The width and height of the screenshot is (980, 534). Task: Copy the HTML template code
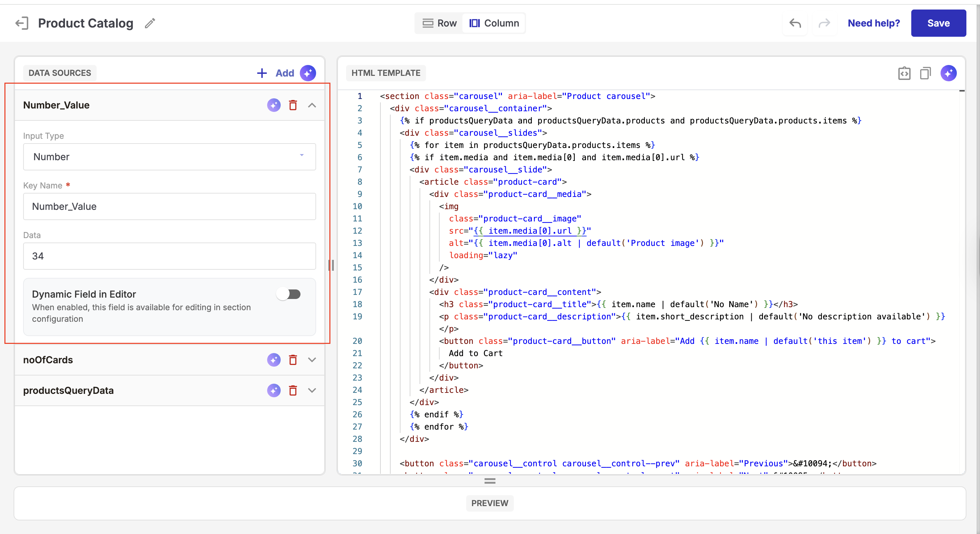point(925,73)
